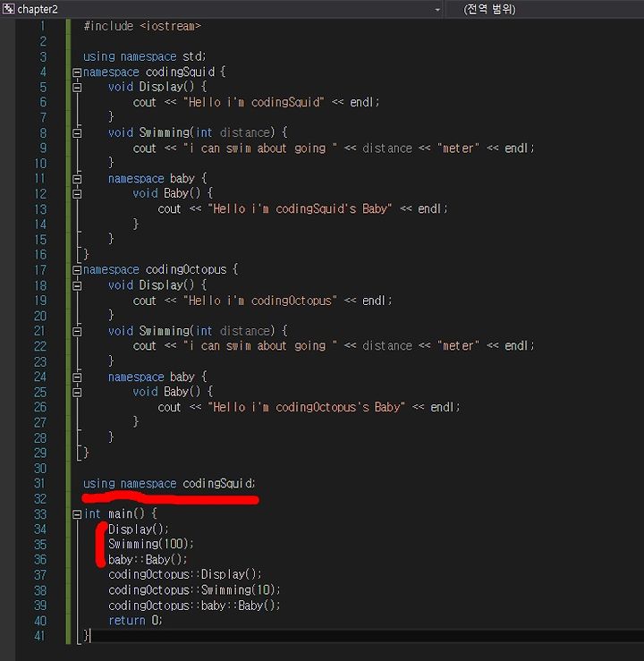Screen dimensions: 644x661
Task: Collapse baby namespace on line 11
Action: point(77,179)
